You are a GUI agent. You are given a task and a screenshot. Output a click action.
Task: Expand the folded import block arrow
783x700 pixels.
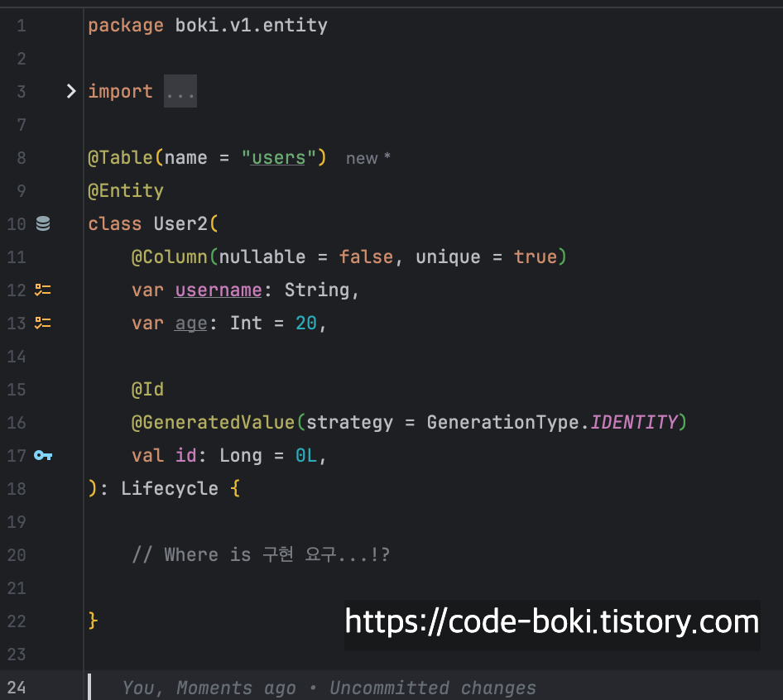coord(71,91)
